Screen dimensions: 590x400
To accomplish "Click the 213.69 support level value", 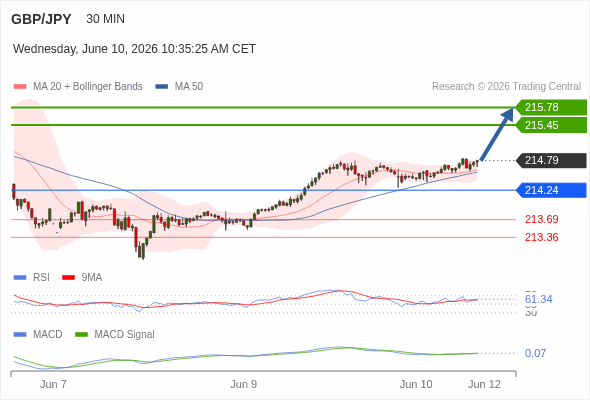I will click(541, 219).
